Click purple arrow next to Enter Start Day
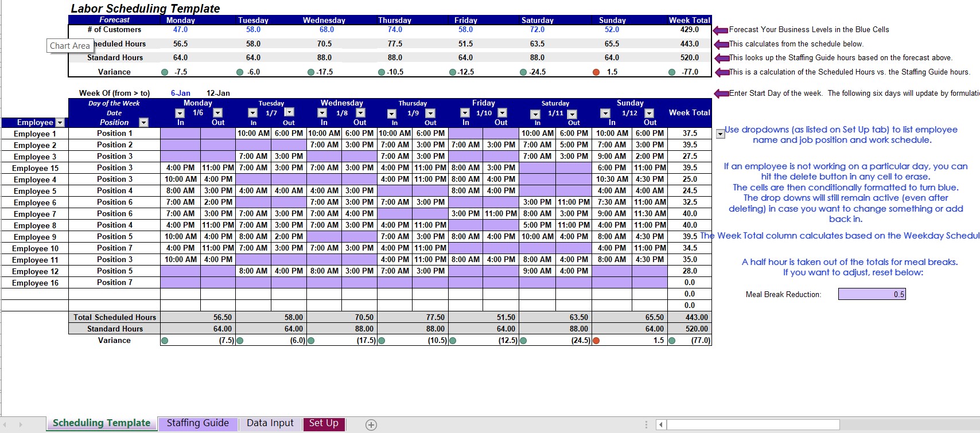 [721, 93]
